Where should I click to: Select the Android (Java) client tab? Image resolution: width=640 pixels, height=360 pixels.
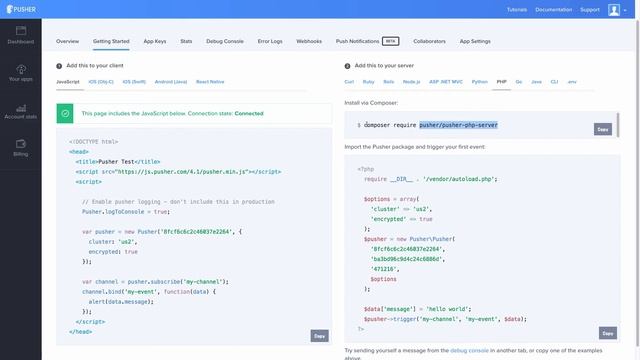pyautogui.click(x=171, y=82)
